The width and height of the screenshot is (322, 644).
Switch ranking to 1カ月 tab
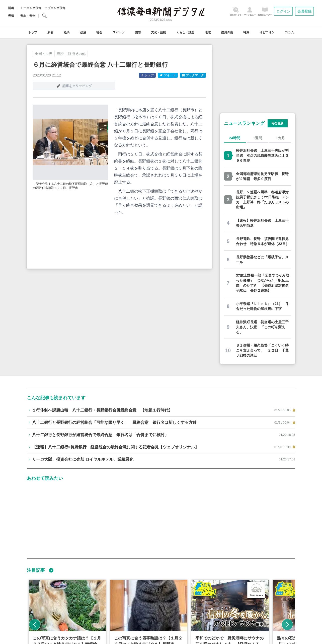tap(280, 138)
